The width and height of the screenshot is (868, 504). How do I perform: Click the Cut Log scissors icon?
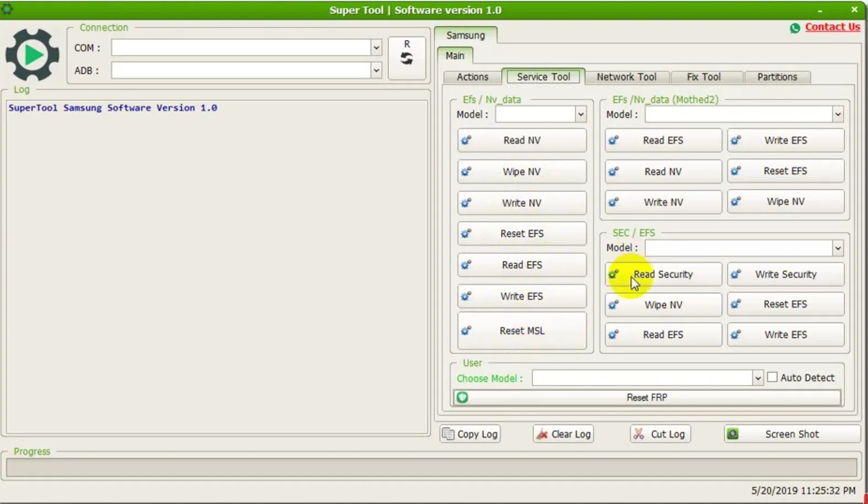(638, 434)
